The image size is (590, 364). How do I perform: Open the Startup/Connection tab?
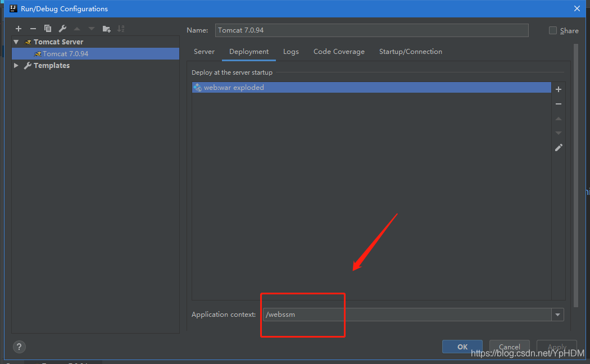click(411, 52)
